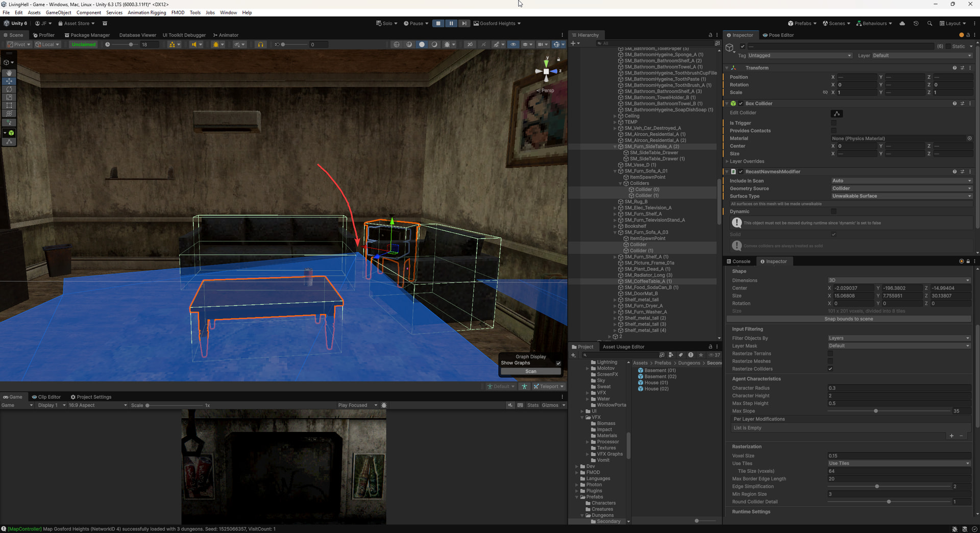Lock the Inspector panel
Image resolution: width=980 pixels, height=533 pixels.
pyautogui.click(x=968, y=35)
